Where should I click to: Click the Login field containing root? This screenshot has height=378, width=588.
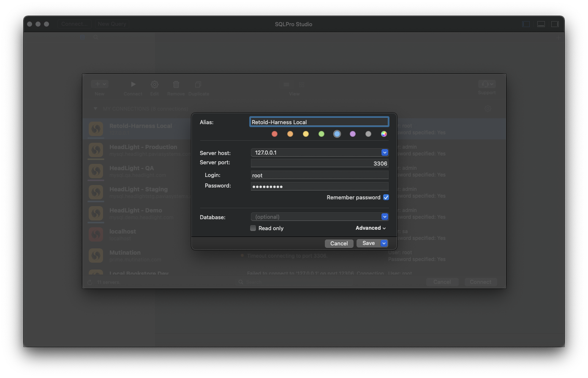coord(319,175)
